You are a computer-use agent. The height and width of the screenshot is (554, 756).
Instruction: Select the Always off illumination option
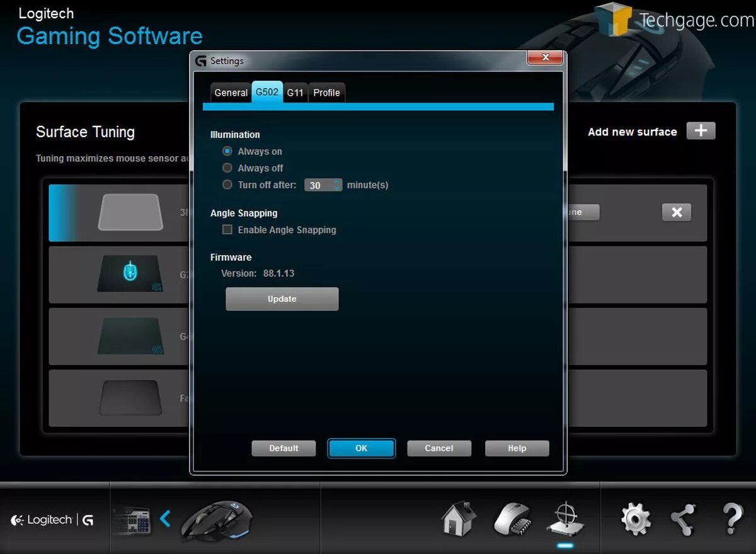(x=227, y=168)
